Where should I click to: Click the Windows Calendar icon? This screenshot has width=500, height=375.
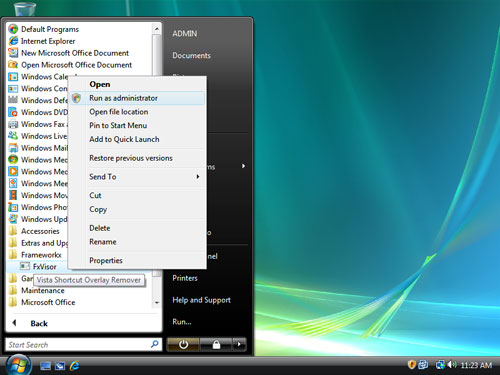[x=13, y=77]
